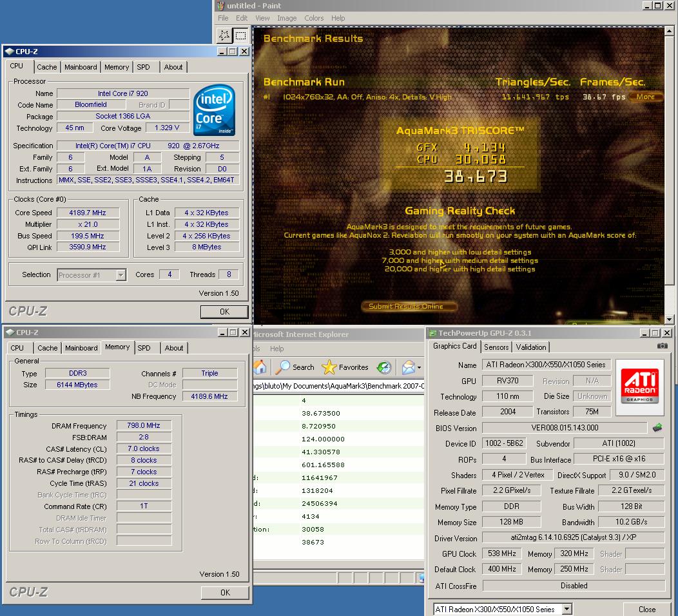Select the Graphics Card tab in GPU-Z
The height and width of the screenshot is (616, 678).
[455, 346]
